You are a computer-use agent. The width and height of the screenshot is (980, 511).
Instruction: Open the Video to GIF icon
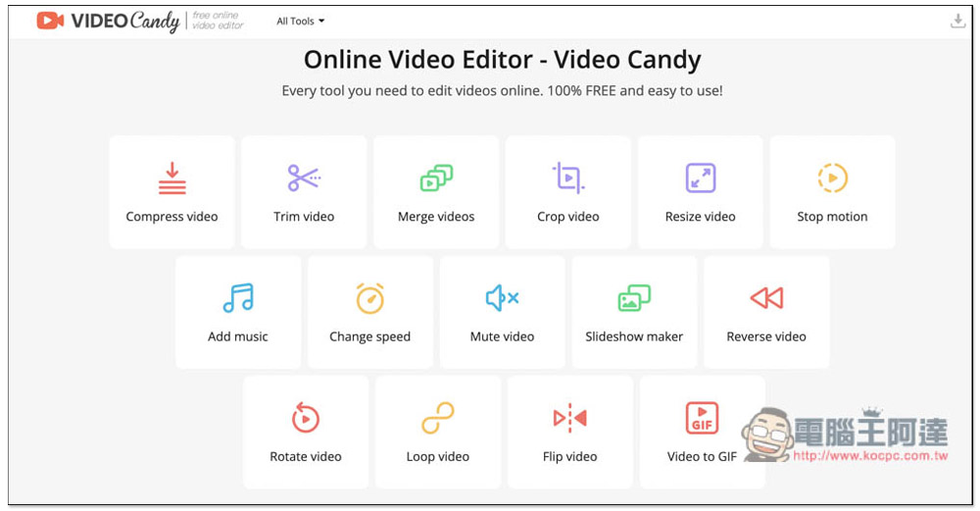(702, 419)
